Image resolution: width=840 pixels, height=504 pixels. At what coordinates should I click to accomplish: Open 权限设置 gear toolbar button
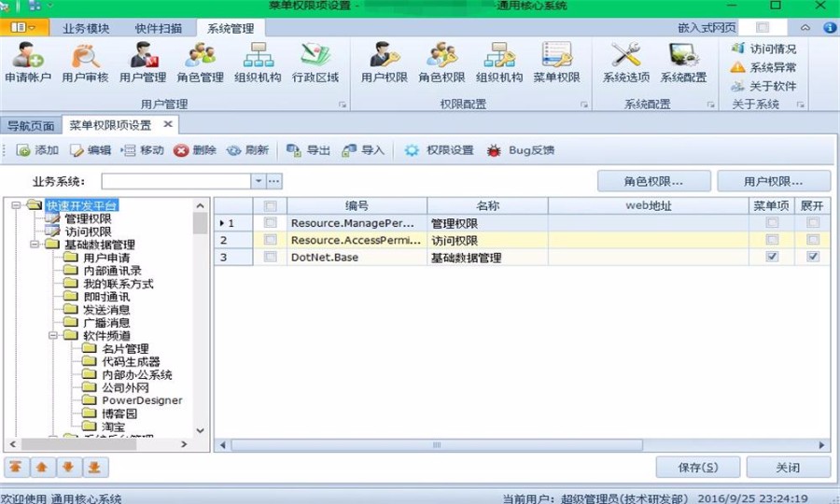pos(440,150)
